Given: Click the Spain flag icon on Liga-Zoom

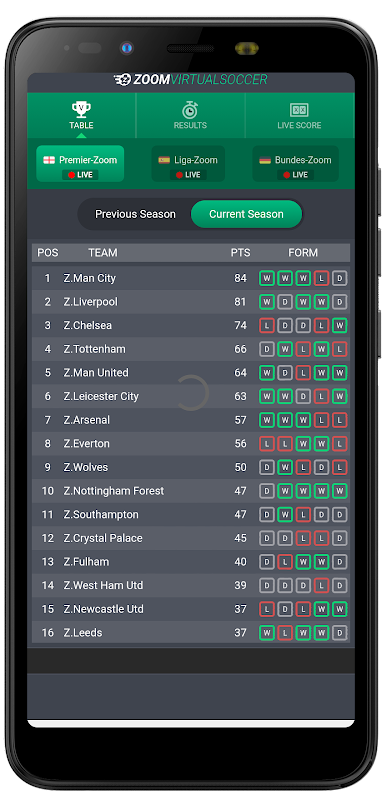Looking at the screenshot, I should click(164, 160).
